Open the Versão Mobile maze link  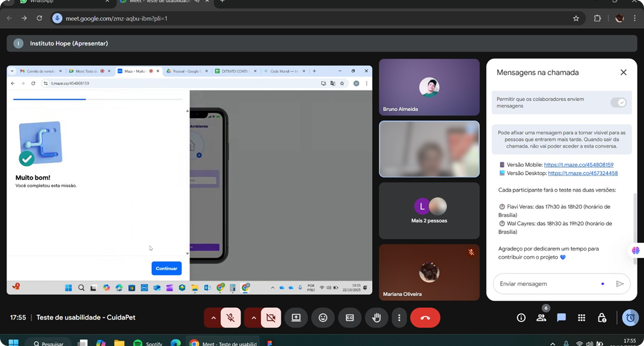[579, 165]
